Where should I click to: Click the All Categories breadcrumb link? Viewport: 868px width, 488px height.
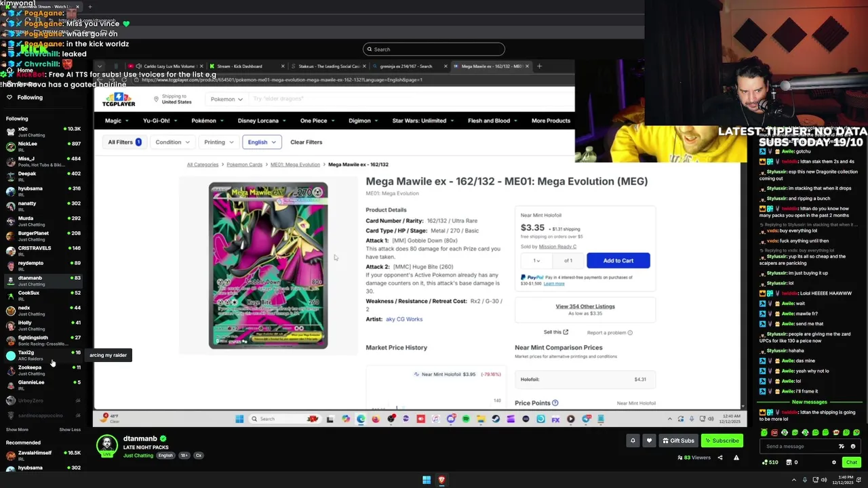[x=203, y=165]
